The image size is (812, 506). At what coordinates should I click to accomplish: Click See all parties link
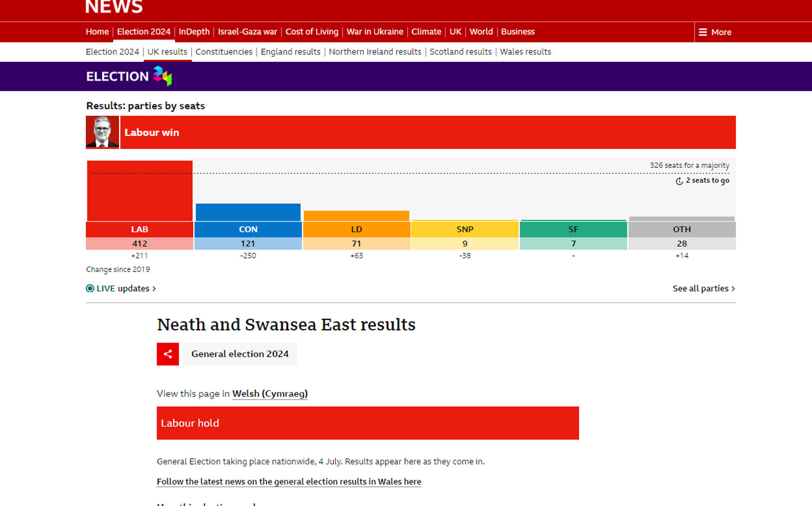click(x=704, y=288)
